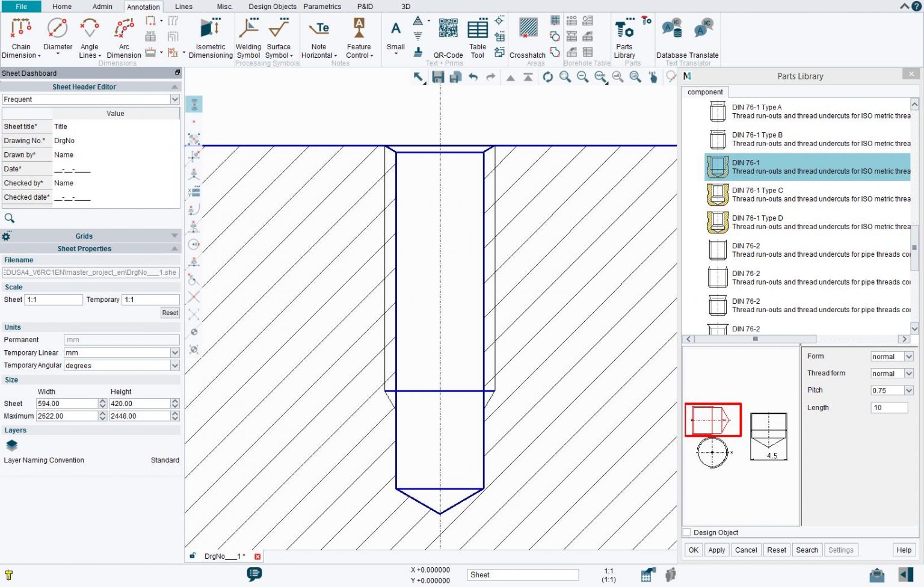Image resolution: width=924 pixels, height=587 pixels.
Task: Enable the Design Object checkbox
Action: 686,532
